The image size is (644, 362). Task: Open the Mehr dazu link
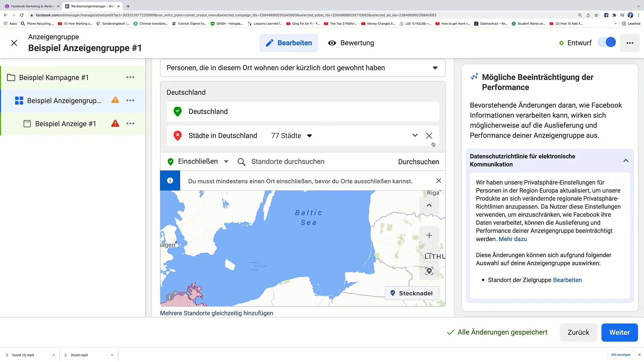513,239
